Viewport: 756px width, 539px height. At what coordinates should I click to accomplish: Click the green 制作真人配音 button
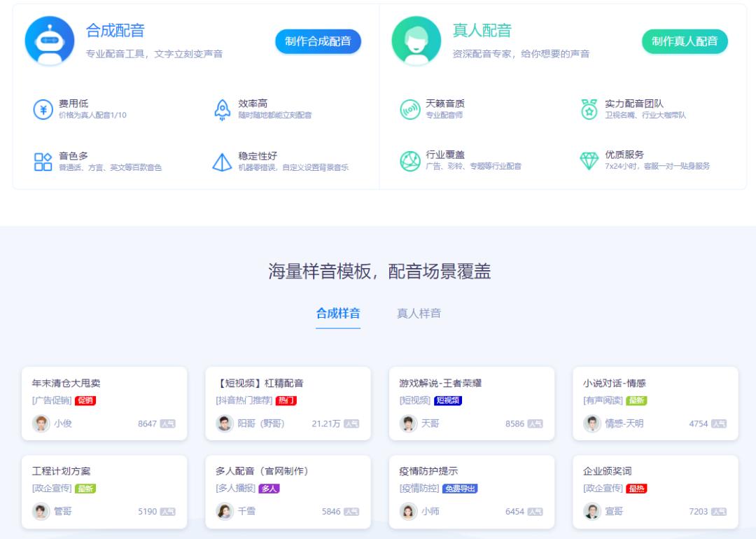click(x=685, y=41)
